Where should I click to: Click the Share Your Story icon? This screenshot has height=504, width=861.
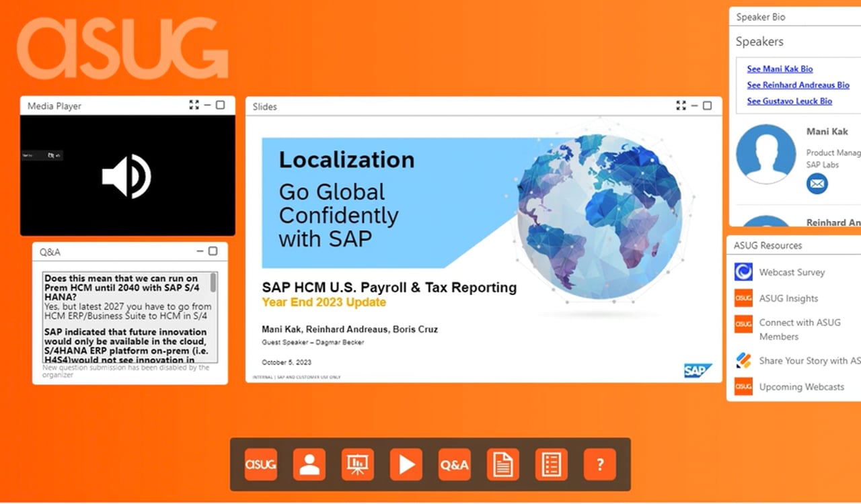[743, 360]
